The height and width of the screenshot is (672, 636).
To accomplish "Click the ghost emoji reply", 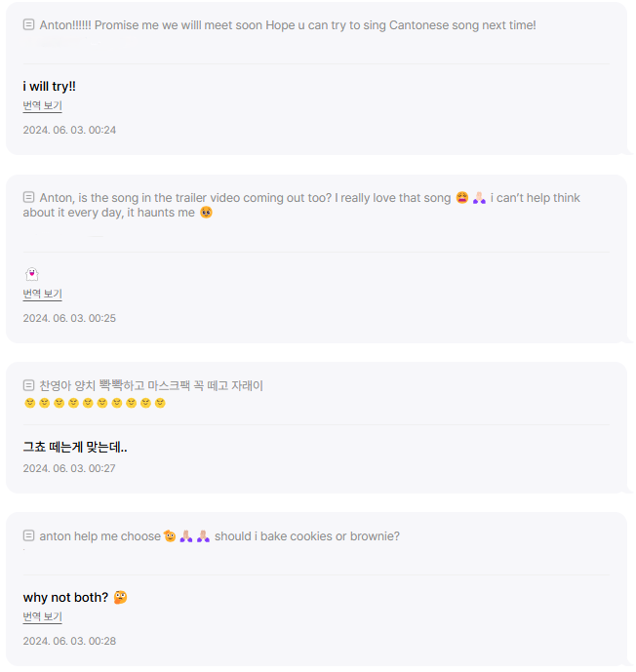I will 31,274.
